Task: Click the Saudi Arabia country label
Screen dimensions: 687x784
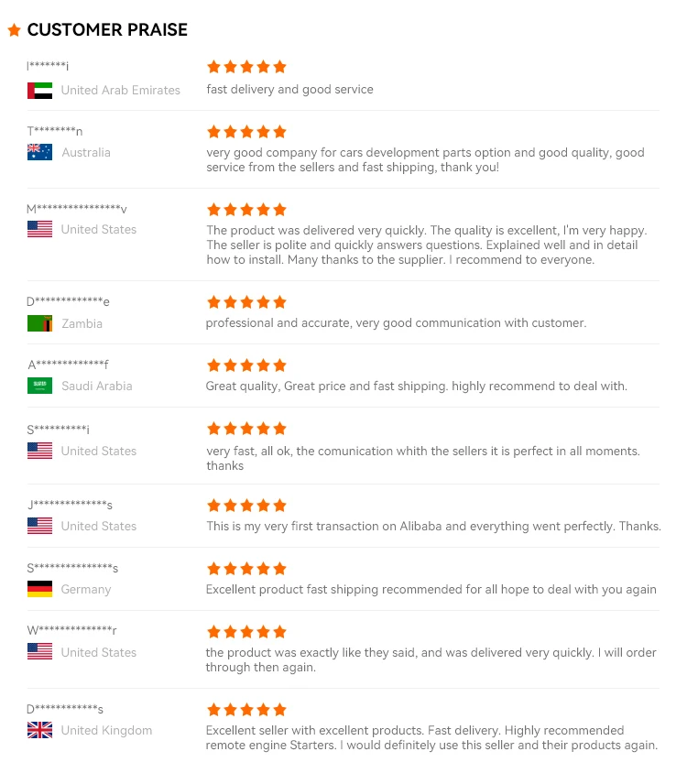Action: [x=96, y=386]
